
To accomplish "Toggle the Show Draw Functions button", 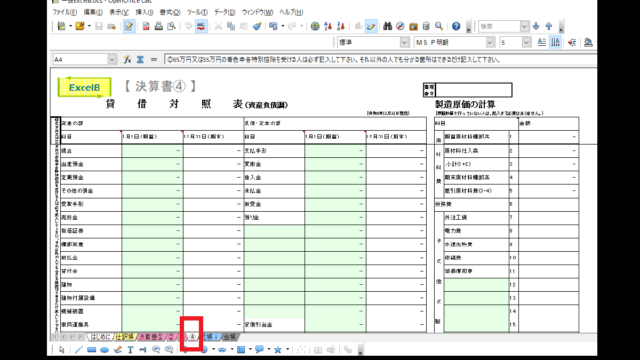I will (x=371, y=27).
